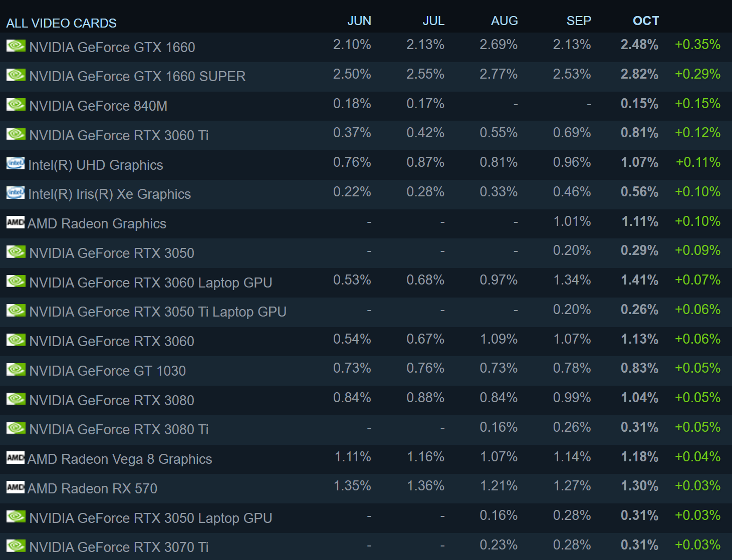Open the ALL VIDEO CARDS heading
The width and height of the screenshot is (732, 560).
[x=61, y=23]
